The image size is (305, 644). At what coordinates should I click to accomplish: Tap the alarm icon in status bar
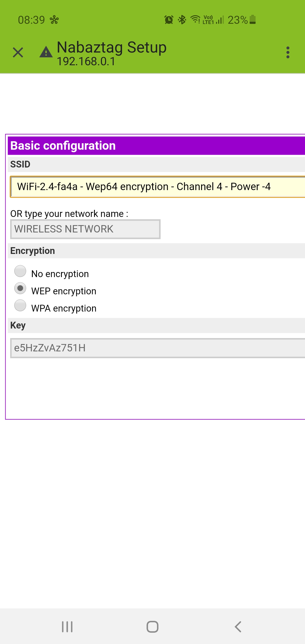pos(169,20)
